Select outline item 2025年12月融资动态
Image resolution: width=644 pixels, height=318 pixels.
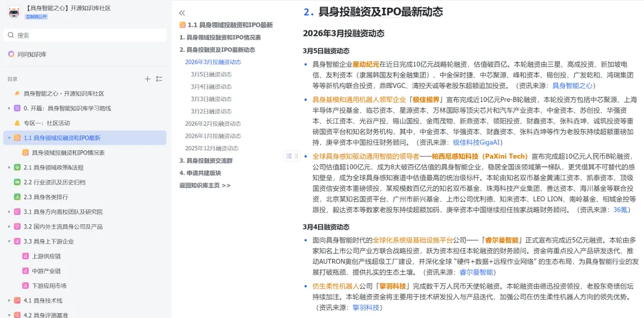click(x=212, y=149)
